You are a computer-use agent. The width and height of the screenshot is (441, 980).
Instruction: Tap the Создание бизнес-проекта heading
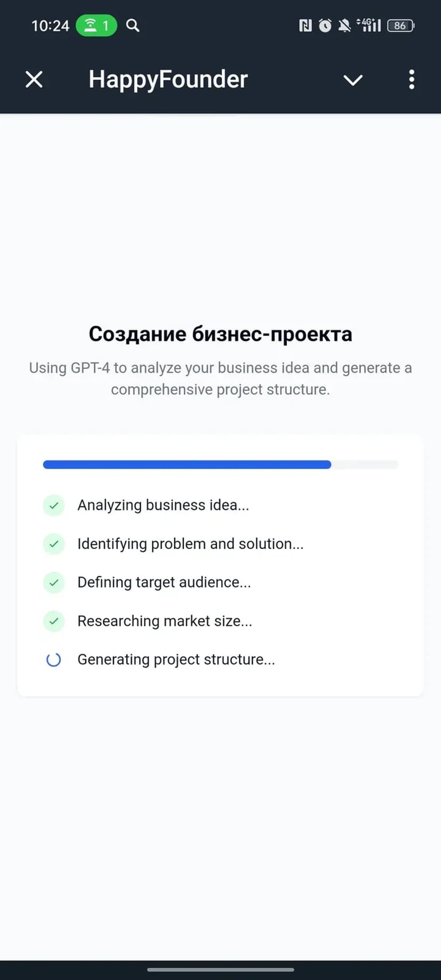220,334
